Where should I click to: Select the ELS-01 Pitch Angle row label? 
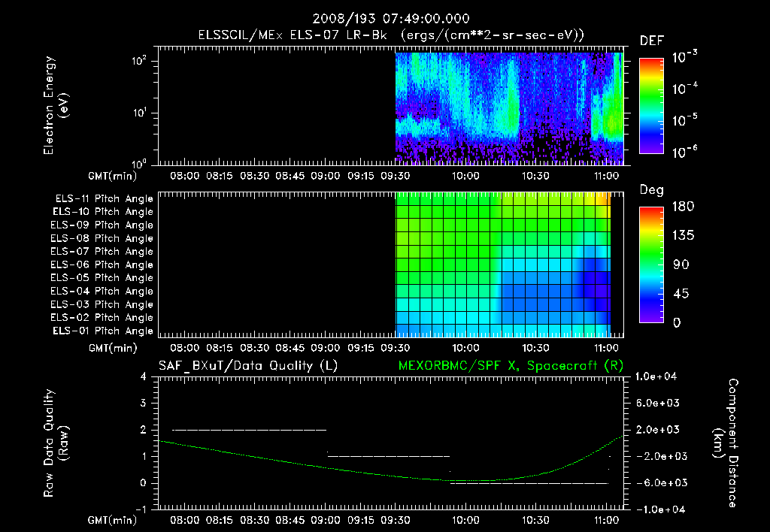click(x=103, y=331)
